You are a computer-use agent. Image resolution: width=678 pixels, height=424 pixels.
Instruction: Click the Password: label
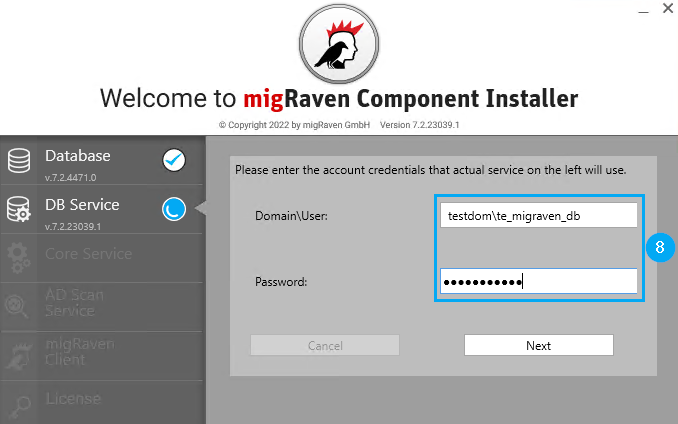pyautogui.click(x=281, y=282)
